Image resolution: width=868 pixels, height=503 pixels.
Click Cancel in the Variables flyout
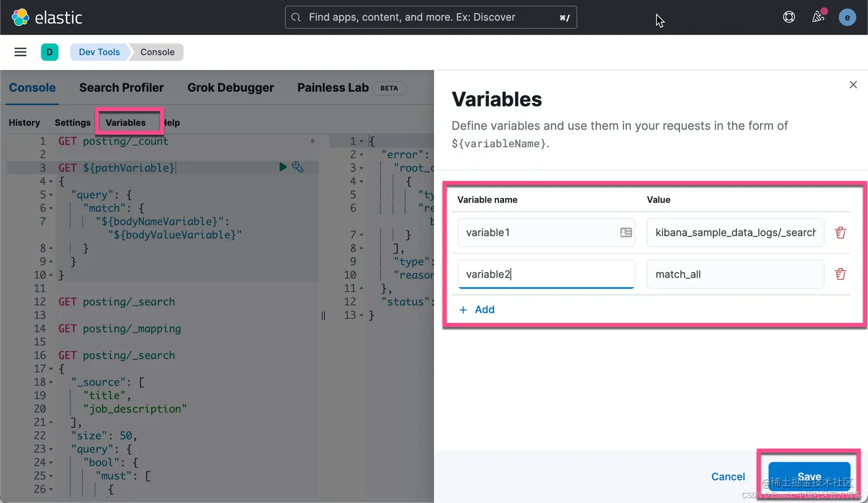[728, 477]
